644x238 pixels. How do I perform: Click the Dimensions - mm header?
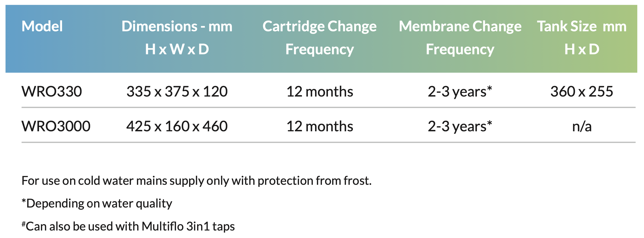tap(177, 26)
